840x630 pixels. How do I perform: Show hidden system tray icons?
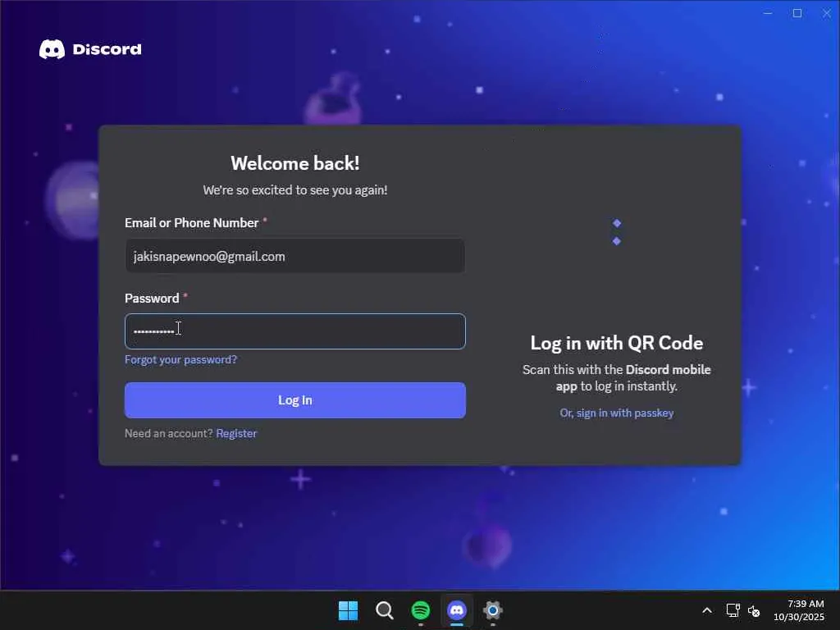[707, 610]
